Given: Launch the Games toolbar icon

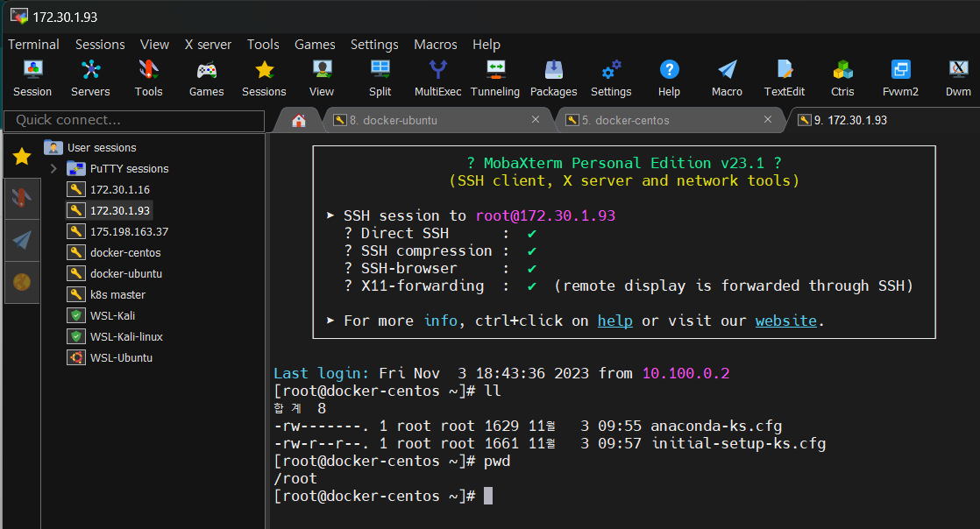Looking at the screenshot, I should tap(206, 78).
